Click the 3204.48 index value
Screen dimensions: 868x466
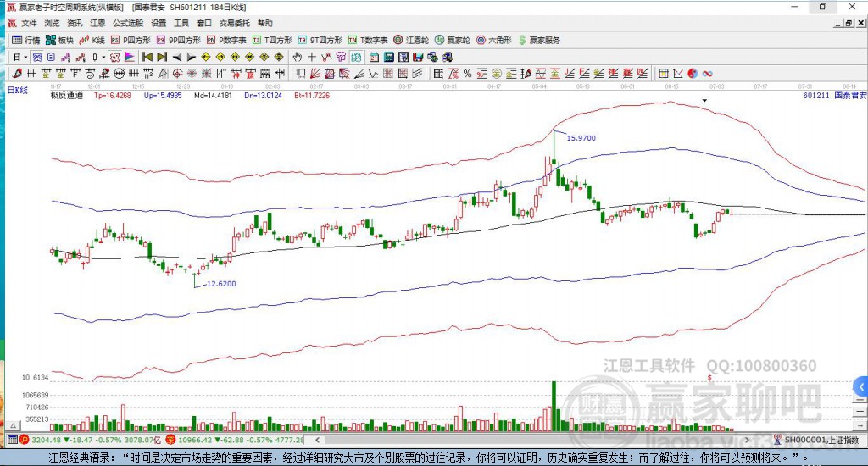46,440
